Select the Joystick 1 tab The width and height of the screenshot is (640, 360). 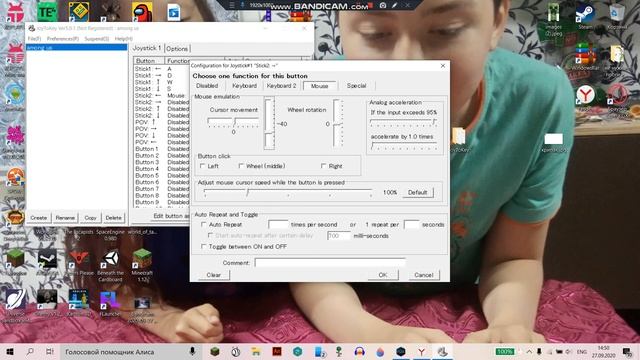(147, 48)
